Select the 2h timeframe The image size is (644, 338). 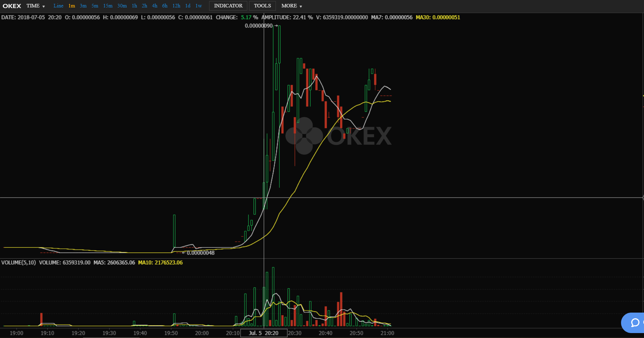[x=144, y=6]
